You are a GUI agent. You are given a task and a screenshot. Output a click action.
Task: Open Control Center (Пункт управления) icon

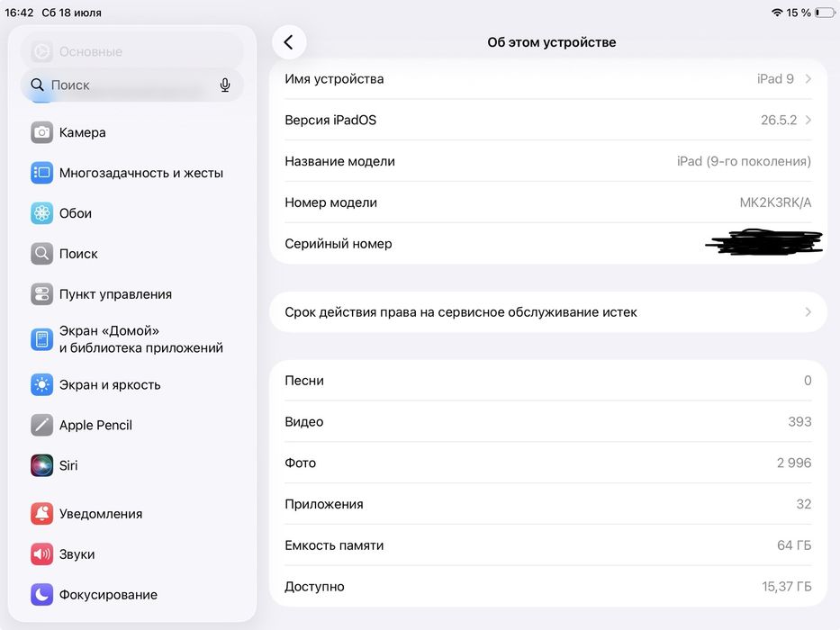pyautogui.click(x=41, y=294)
